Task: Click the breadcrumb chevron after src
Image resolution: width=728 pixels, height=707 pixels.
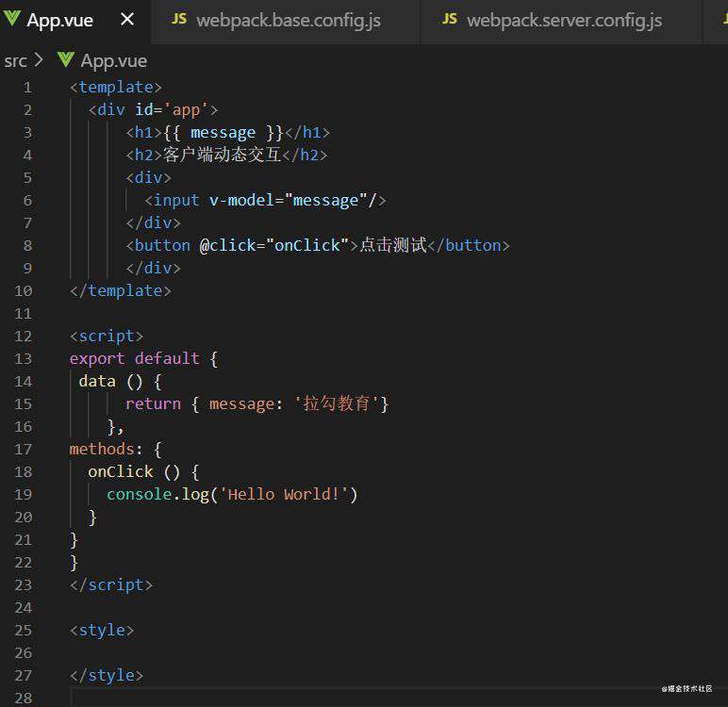Action: tap(39, 60)
